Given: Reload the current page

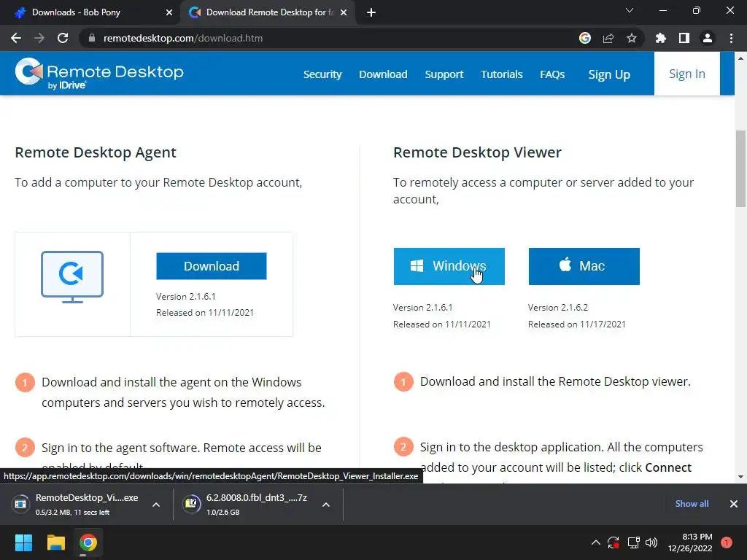Looking at the screenshot, I should point(63,38).
